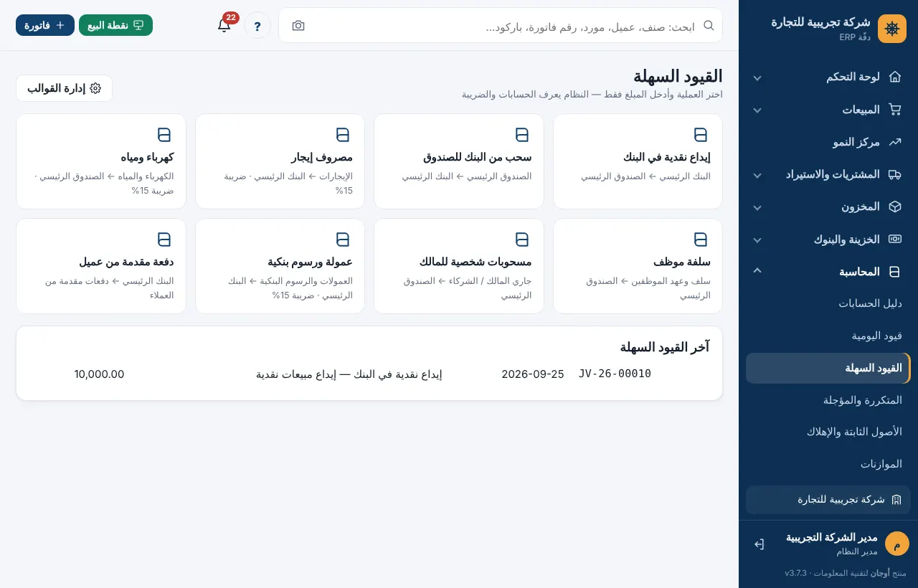The height and width of the screenshot is (588, 918).
Task: Open the الموازنات sidebar item
Action: [x=828, y=464]
